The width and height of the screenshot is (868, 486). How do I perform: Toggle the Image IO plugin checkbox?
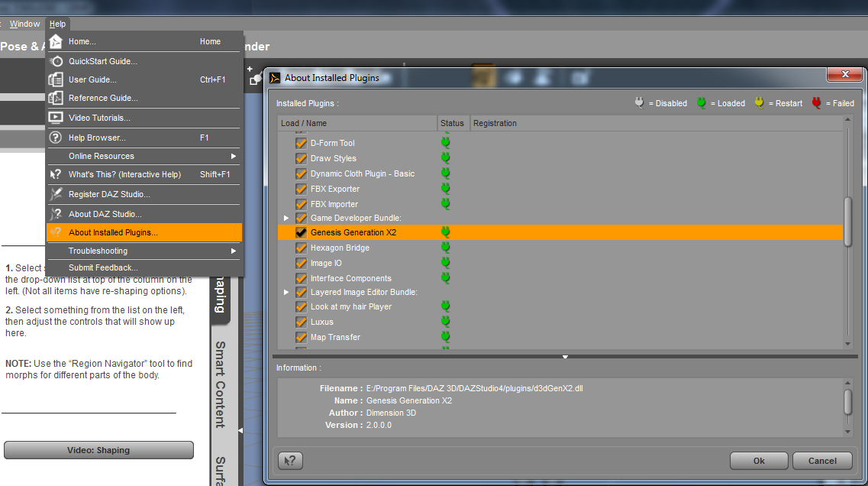pos(301,263)
